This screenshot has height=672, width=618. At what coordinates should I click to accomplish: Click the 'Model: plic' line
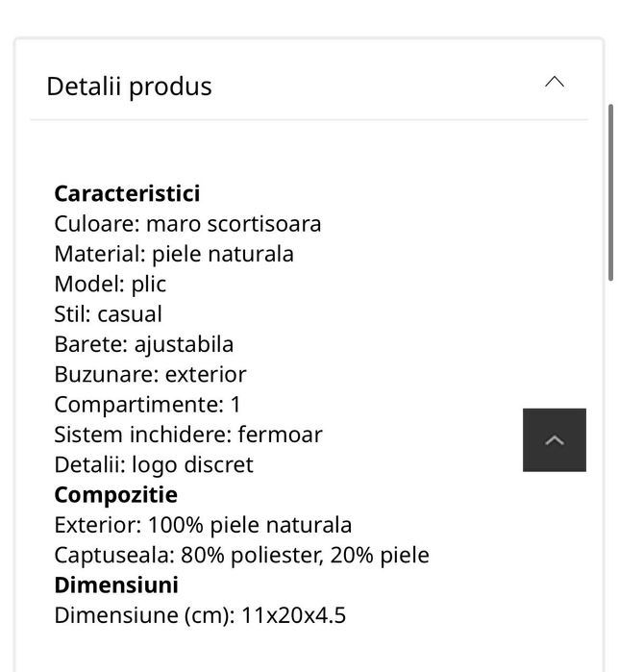click(111, 284)
